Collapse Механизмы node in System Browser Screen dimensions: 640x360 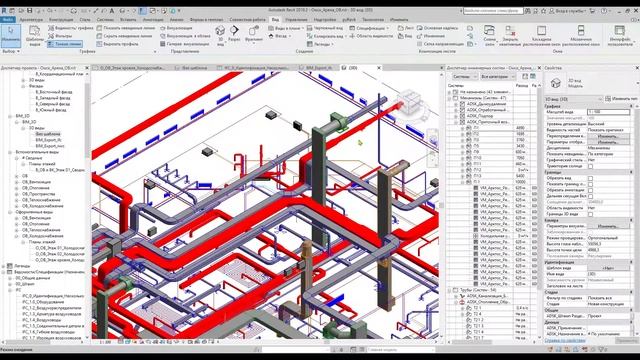[450, 98]
